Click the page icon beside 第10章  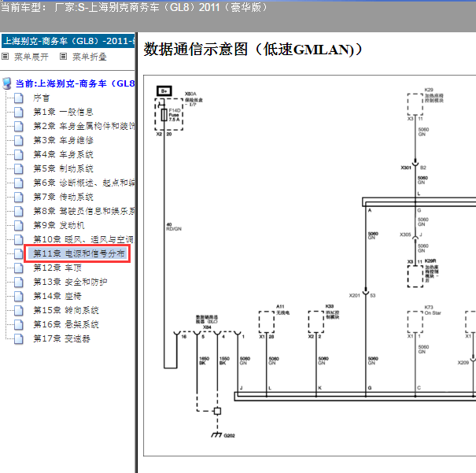(x=19, y=239)
